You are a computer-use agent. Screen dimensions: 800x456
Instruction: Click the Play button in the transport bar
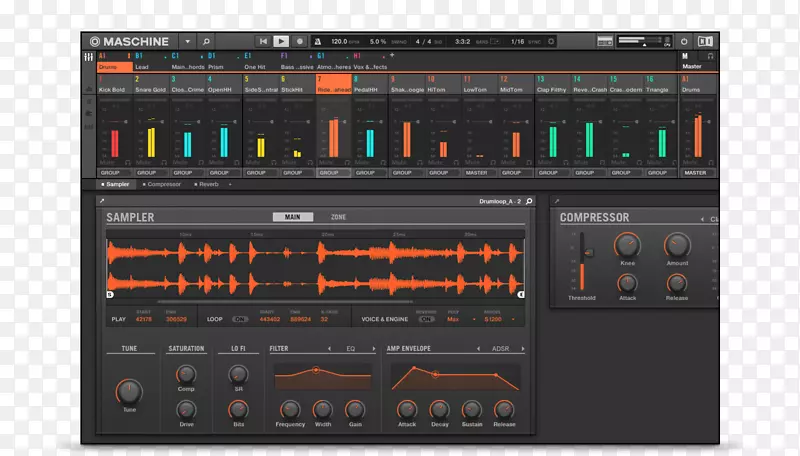281,41
